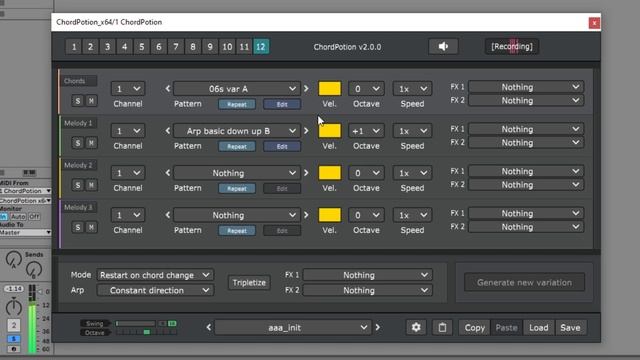
Task: Switch to slot 7 tab
Action: pyautogui.click(x=176, y=47)
